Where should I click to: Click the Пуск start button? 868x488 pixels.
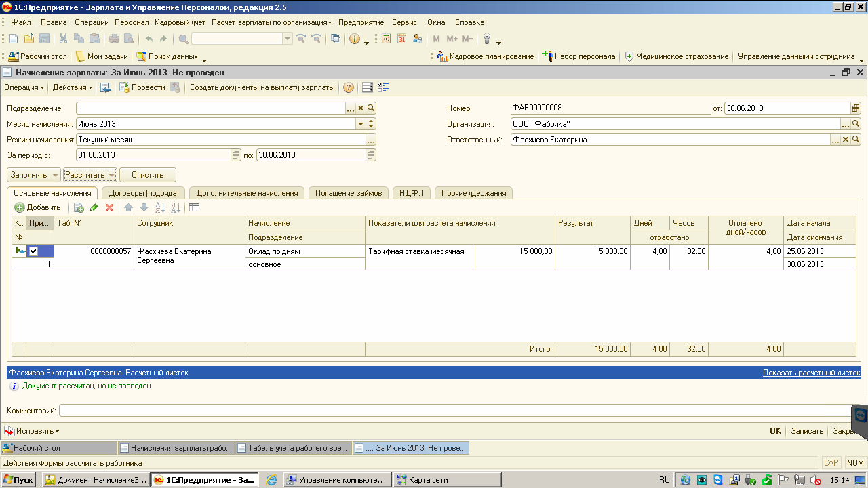18,480
